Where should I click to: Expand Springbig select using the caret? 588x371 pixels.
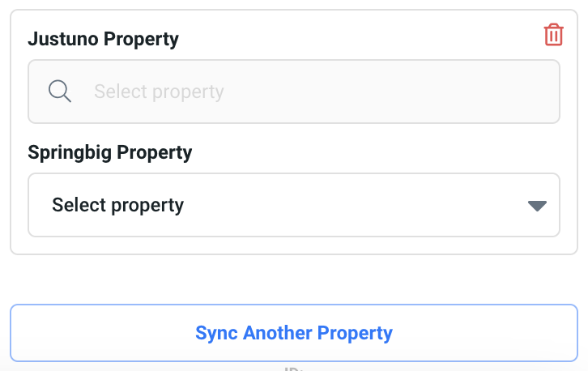pyautogui.click(x=538, y=206)
